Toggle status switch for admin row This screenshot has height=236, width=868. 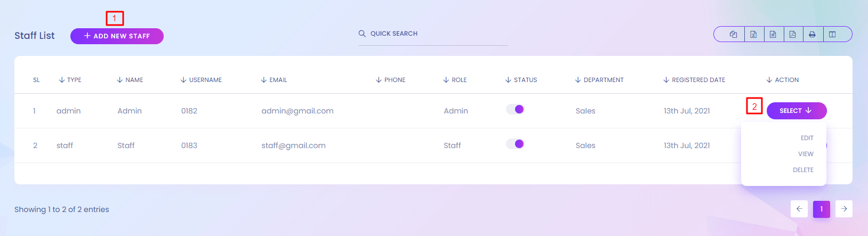pos(515,109)
